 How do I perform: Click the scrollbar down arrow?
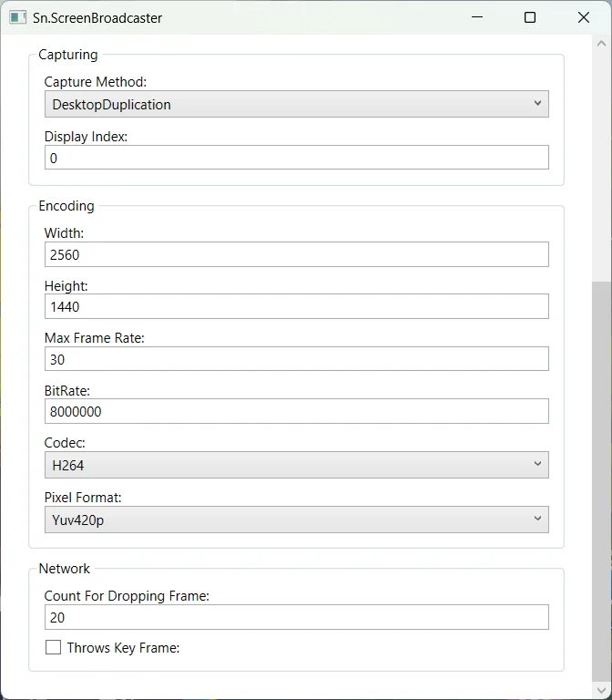tap(601, 690)
